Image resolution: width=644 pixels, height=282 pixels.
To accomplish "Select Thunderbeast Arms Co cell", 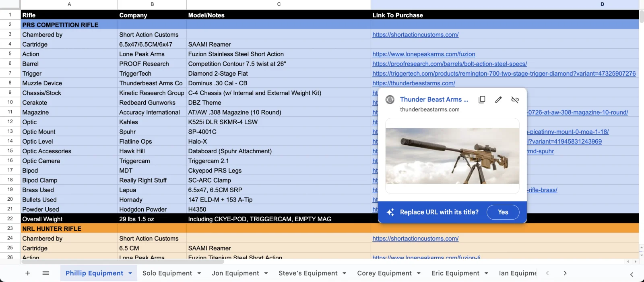I will tap(152, 83).
